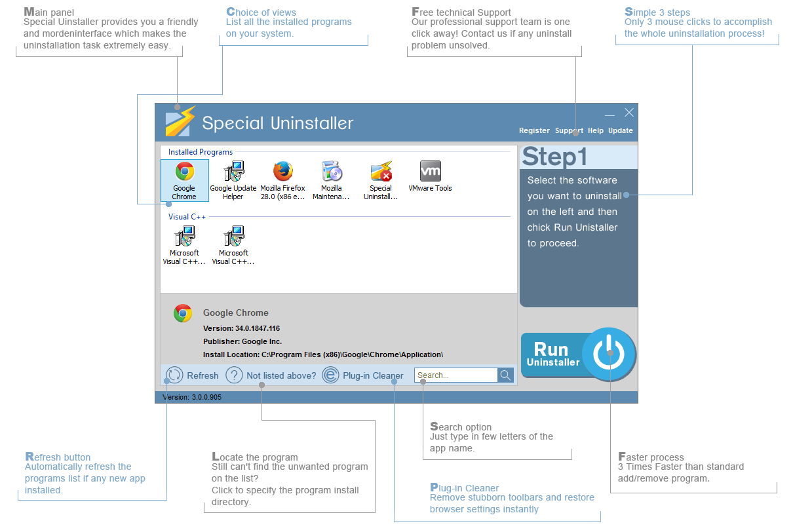Select Google Chrome in the programs list
793x532 pixels.
click(x=184, y=180)
